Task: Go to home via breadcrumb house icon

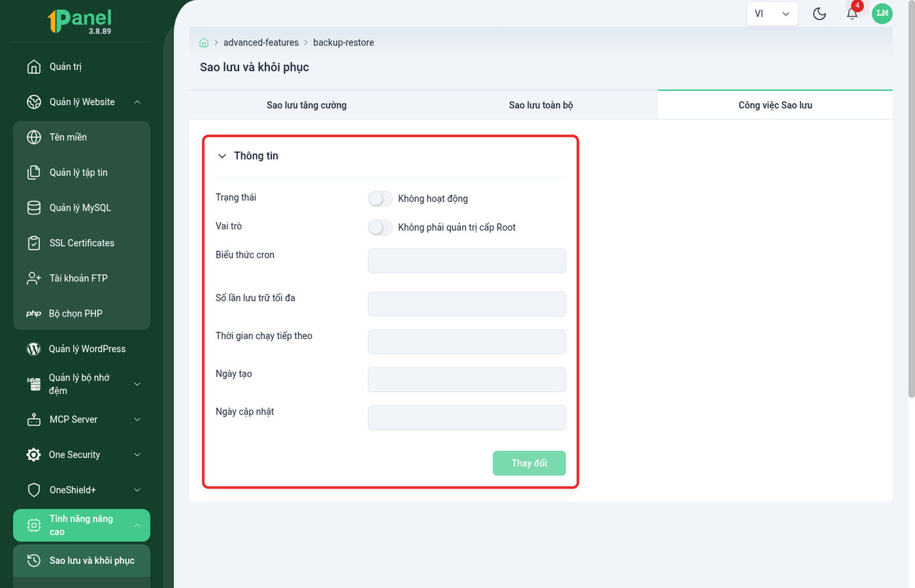Action: click(204, 42)
